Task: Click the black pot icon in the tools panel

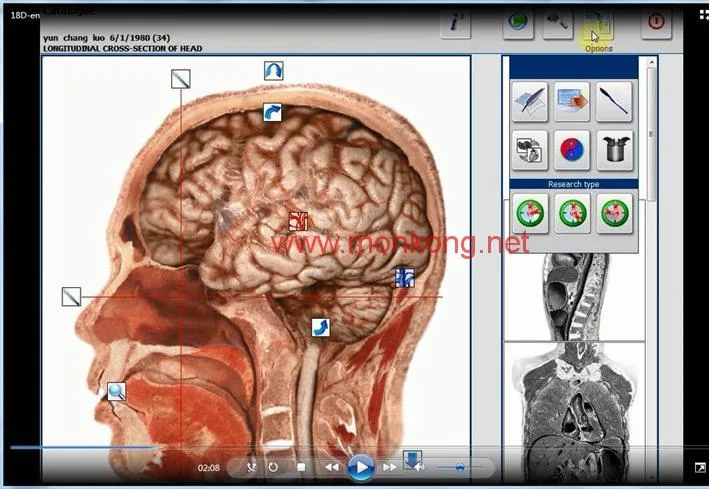Action: pos(614,150)
